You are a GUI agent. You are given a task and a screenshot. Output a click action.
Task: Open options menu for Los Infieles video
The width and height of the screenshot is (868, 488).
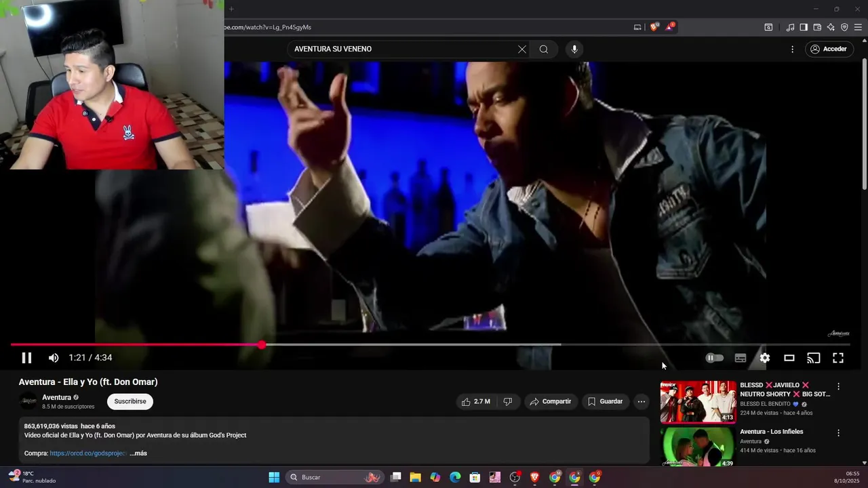(x=838, y=432)
